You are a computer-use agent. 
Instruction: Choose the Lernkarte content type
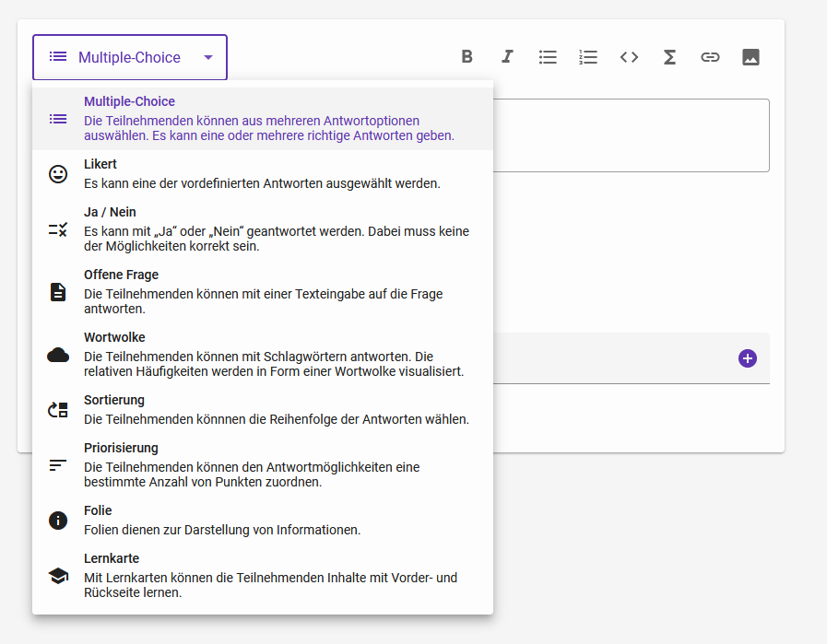click(x=263, y=576)
